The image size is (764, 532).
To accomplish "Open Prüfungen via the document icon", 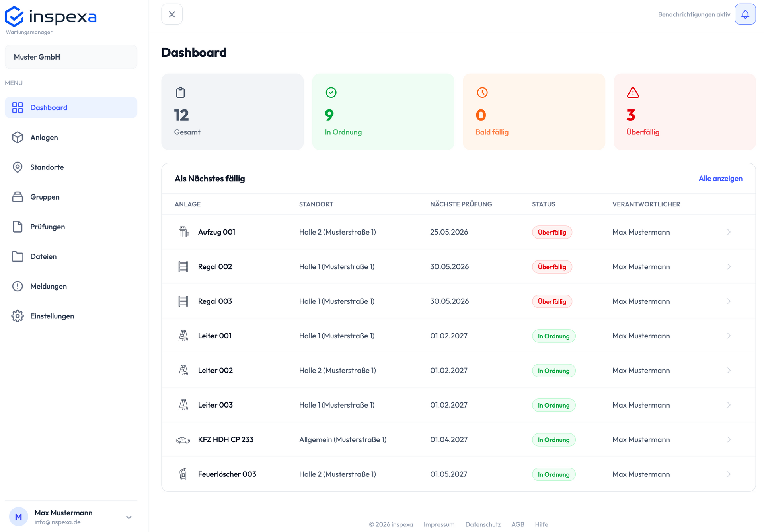I will tap(18, 227).
